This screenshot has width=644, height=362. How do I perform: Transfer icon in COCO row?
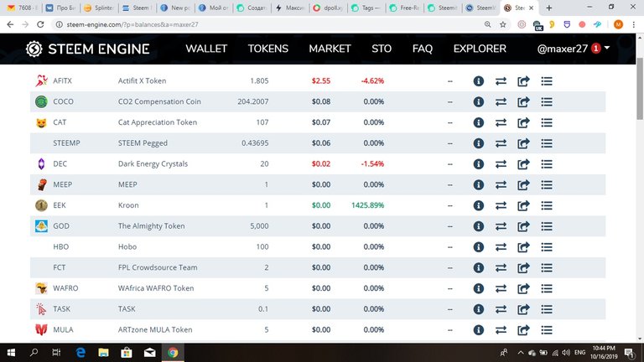[501, 101]
